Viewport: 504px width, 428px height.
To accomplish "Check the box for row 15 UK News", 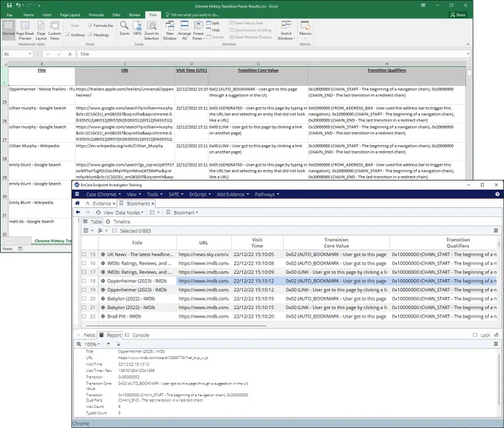I will 84,254.
